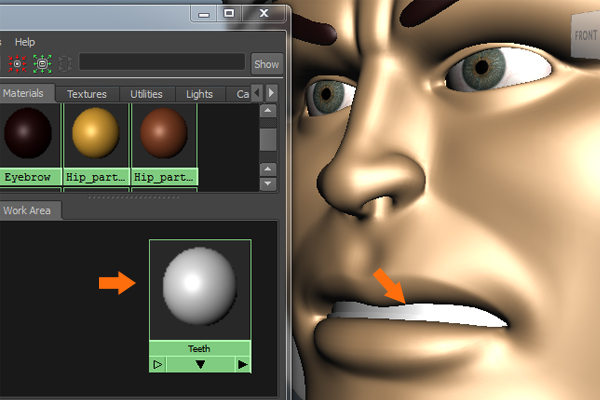The height and width of the screenshot is (400, 600).
Task: Click the top scroll up arrow in materials bin
Action: (x=268, y=111)
